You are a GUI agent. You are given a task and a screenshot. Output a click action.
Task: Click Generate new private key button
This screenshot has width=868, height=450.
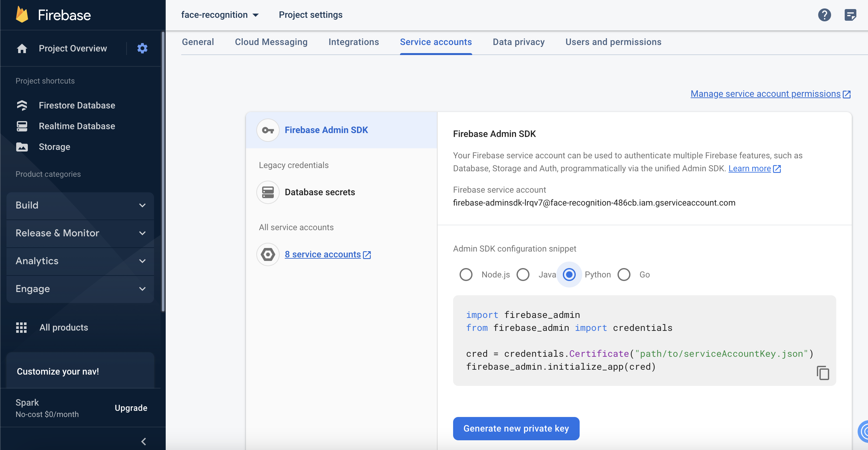[516, 428]
